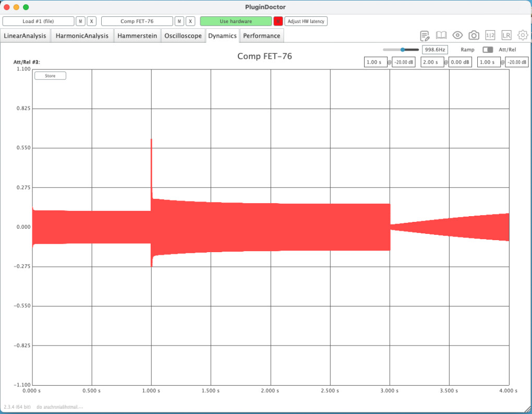
Task: Click the 0.00 dB level field
Action: 460,62
